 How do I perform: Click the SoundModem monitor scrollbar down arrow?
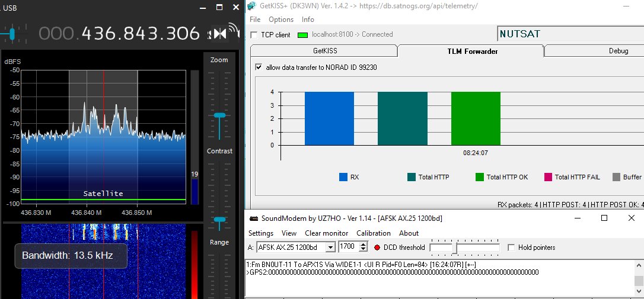[639, 291]
